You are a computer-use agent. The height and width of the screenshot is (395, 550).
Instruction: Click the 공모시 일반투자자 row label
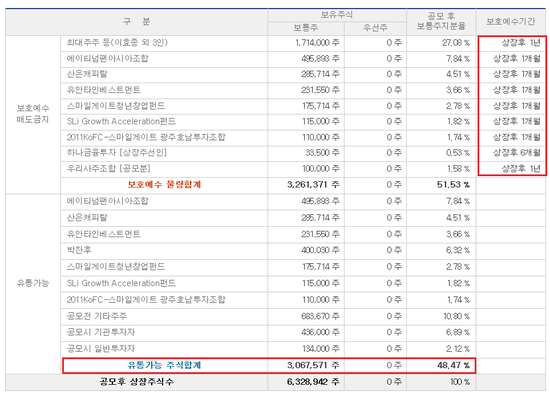click(x=101, y=349)
